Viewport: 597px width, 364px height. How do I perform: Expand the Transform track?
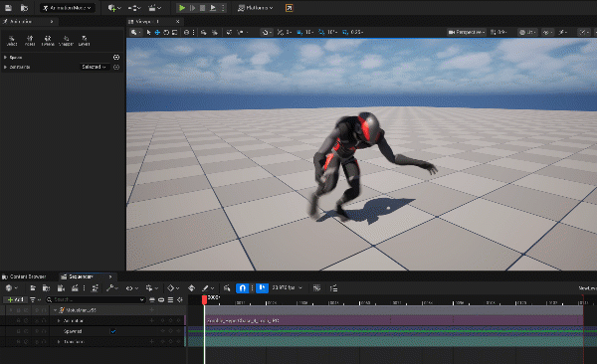click(59, 342)
